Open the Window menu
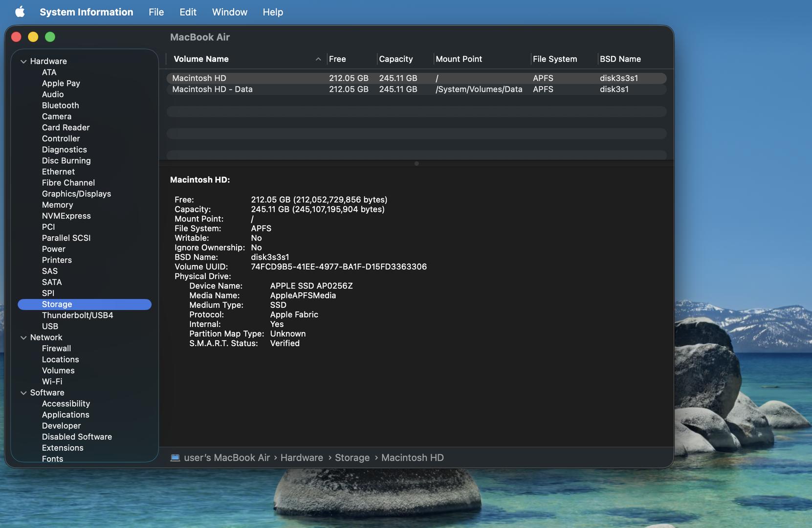Screen dimensions: 812x528 (x=229, y=12)
